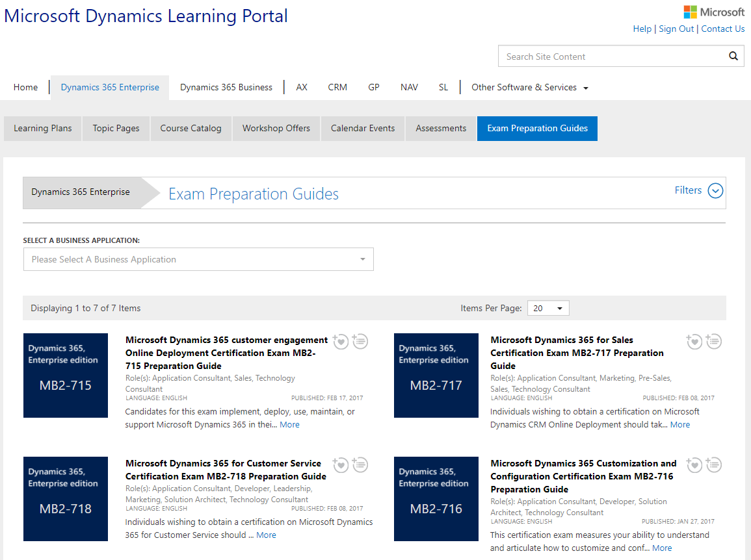Click 'PUBLISHED: FEB 17, 2017' text
The width and height of the screenshot is (751, 560).
click(327, 398)
